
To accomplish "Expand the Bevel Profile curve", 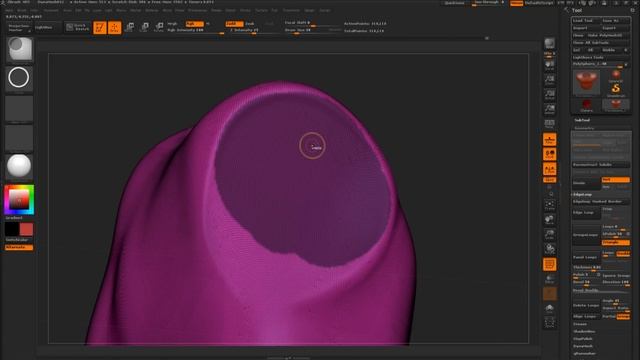I will 601,291.
